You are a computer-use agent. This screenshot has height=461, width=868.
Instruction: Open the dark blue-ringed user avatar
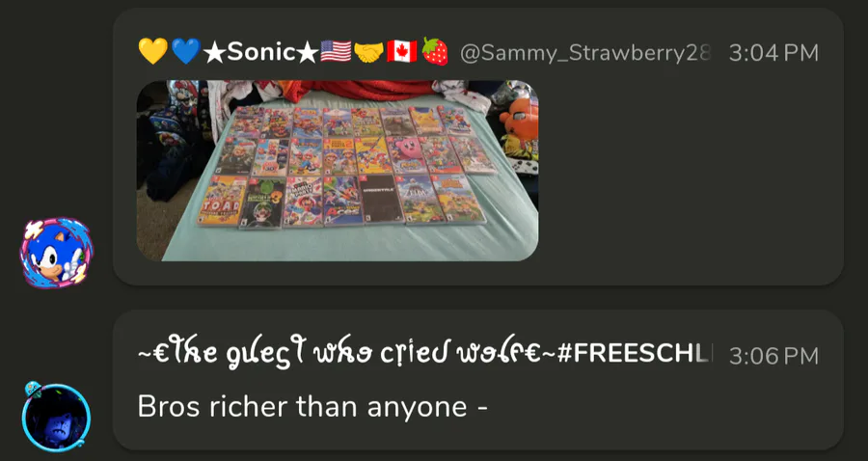click(56, 418)
